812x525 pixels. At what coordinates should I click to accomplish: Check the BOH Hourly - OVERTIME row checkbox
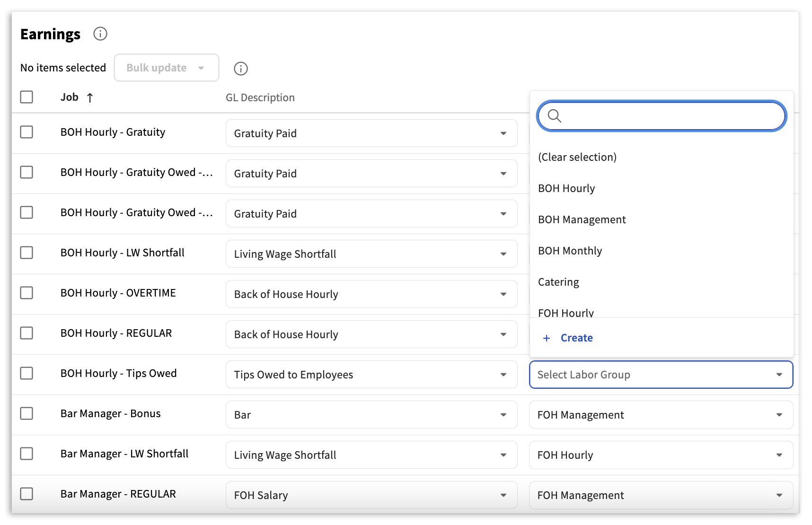point(26,293)
